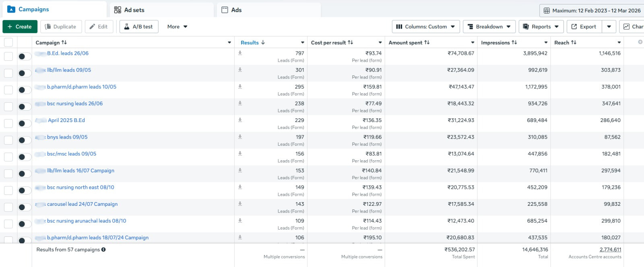Expand the Breakdown dropdown

(x=489, y=27)
